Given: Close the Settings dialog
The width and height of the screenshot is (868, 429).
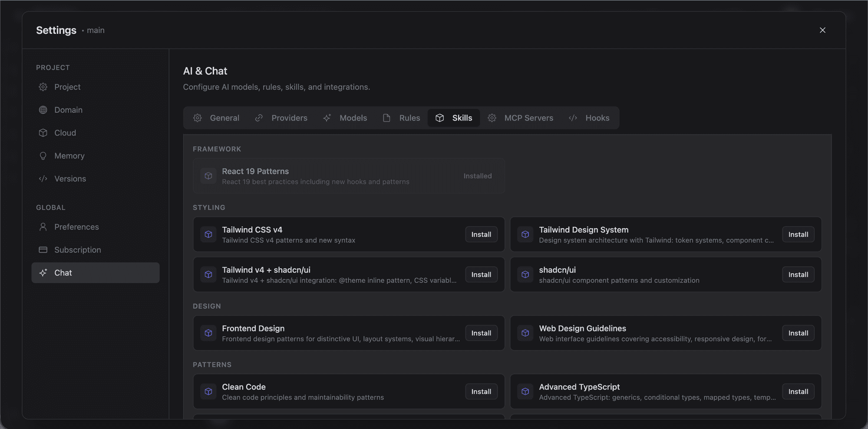Looking at the screenshot, I should click(x=822, y=30).
